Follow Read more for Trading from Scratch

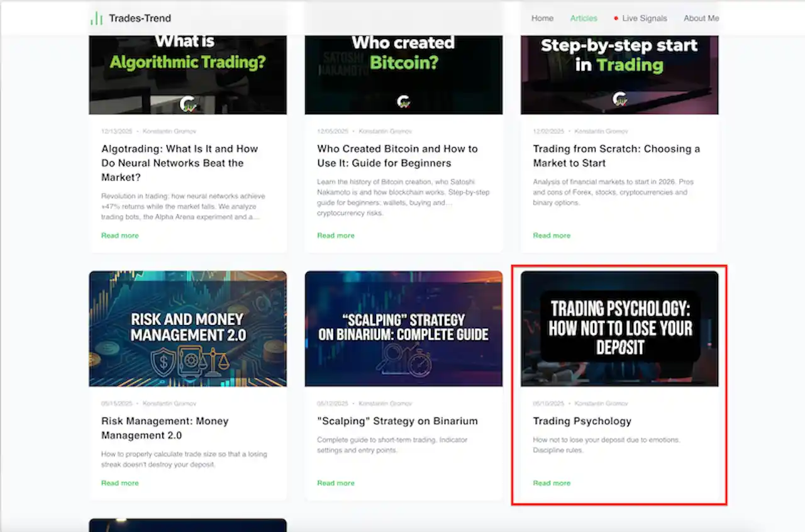(x=552, y=235)
